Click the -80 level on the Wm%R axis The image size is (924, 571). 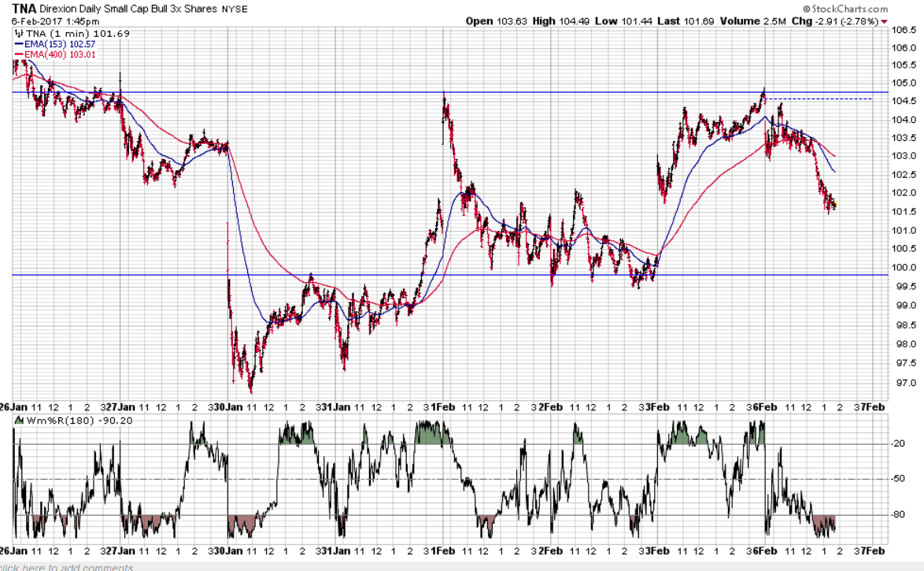point(898,514)
